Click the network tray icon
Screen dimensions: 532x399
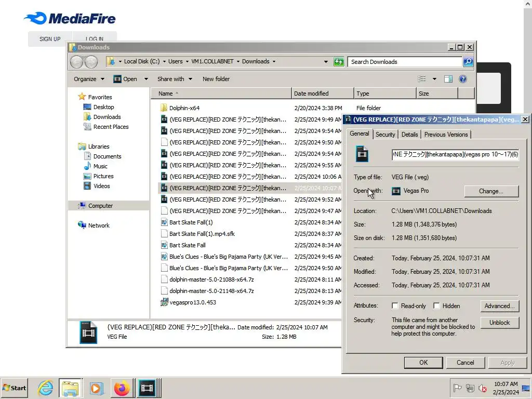click(470, 388)
